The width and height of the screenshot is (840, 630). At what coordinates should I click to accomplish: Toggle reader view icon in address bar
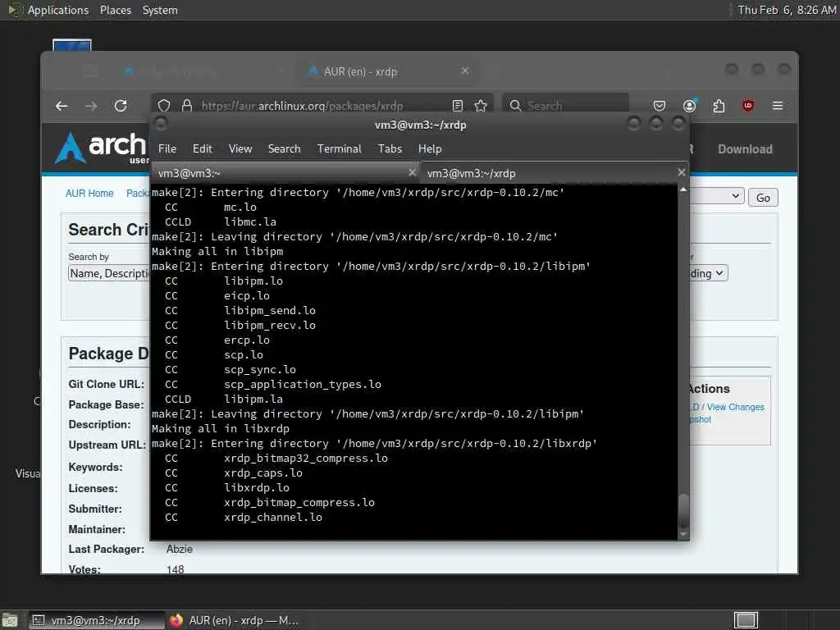(458, 106)
